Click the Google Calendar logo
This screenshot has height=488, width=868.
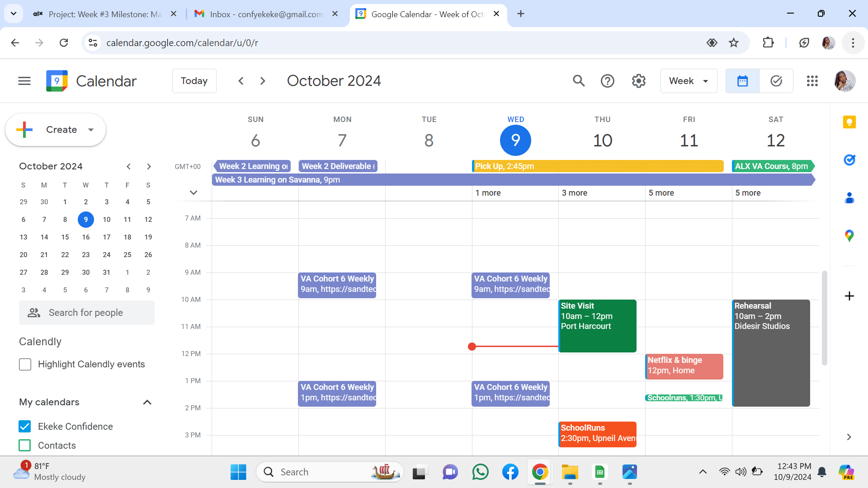coord(57,81)
